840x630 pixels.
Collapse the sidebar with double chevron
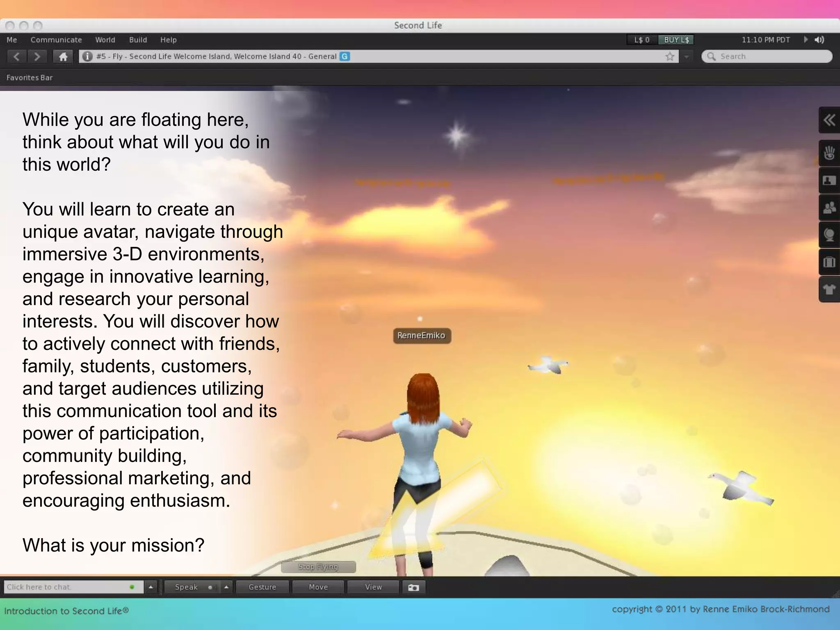[x=829, y=120]
